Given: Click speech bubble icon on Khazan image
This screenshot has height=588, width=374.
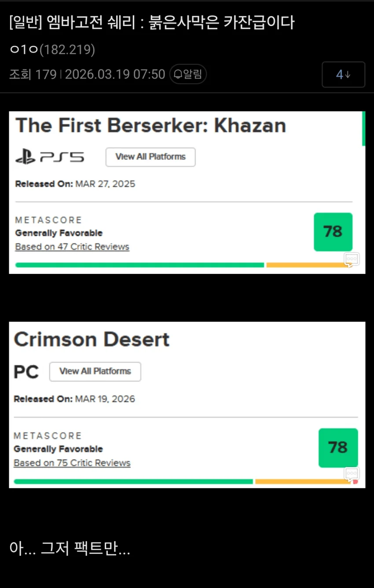Looking at the screenshot, I should pyautogui.click(x=352, y=259).
